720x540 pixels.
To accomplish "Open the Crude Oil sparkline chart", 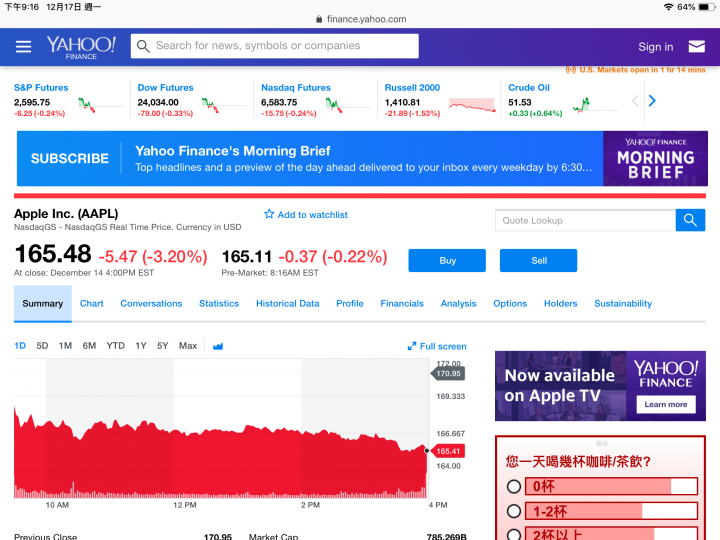I will click(595, 105).
